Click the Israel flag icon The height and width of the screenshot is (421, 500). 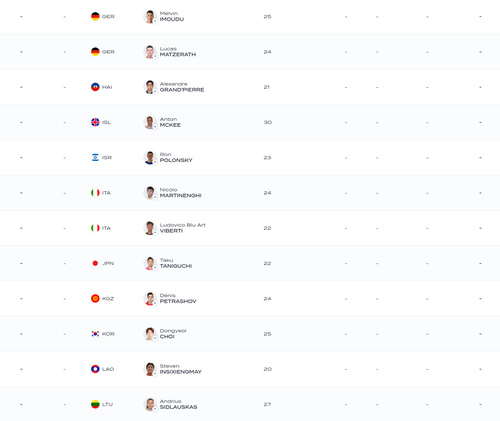tap(95, 157)
